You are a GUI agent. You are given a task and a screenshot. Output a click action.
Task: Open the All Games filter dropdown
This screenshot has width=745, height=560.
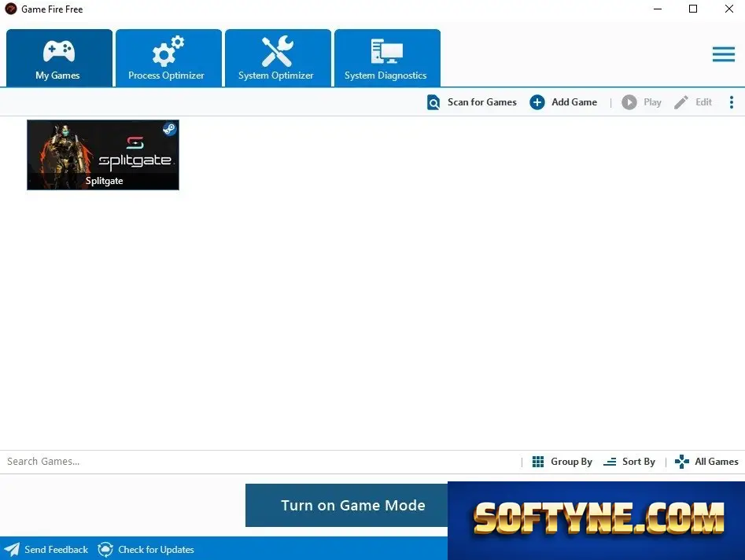click(706, 462)
